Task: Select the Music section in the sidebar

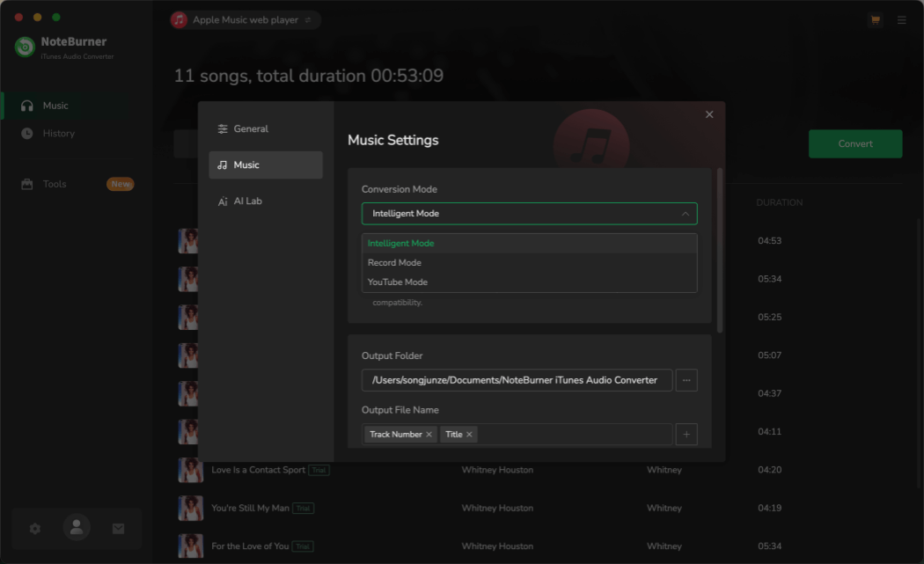Action: tap(55, 105)
